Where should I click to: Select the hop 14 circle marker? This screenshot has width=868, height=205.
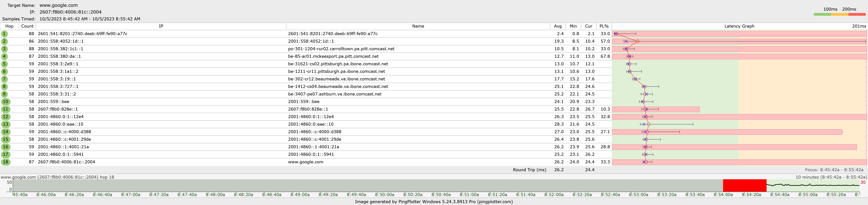5,132
